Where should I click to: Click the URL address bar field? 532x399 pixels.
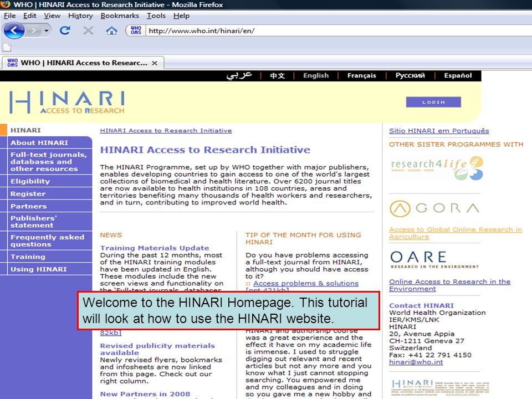coord(339,31)
